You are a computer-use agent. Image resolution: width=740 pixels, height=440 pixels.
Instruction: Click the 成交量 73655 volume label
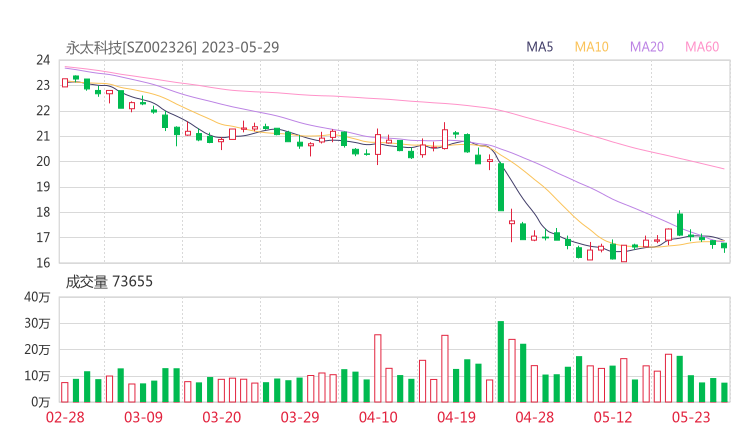pyautogui.click(x=109, y=282)
